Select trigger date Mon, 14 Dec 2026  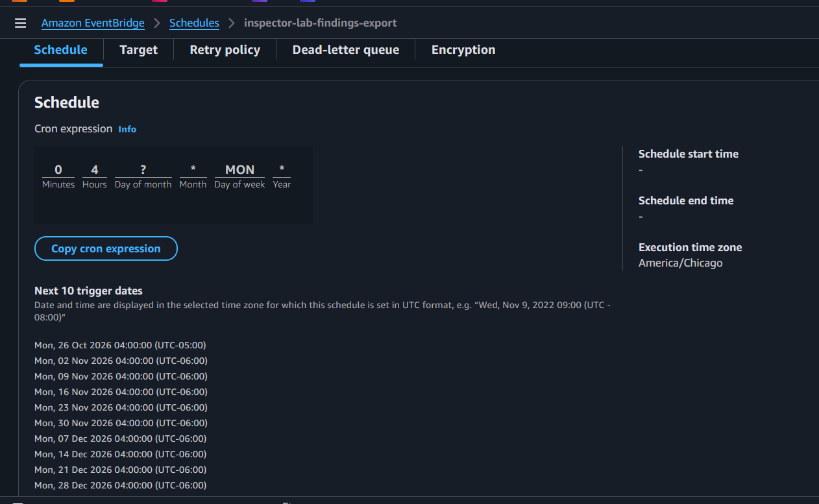coord(121,454)
